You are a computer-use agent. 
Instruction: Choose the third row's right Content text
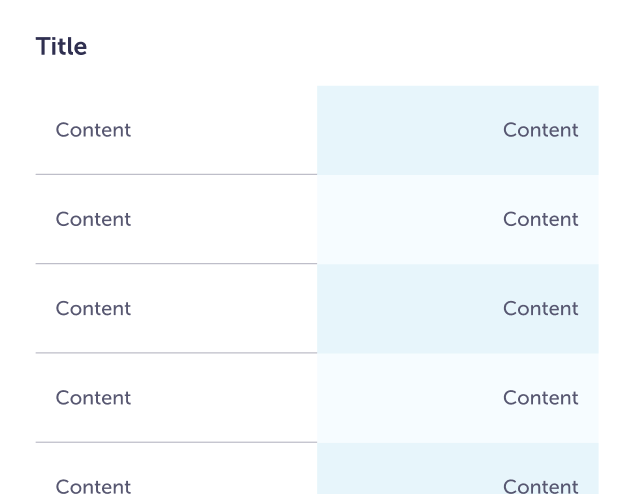pyautogui.click(x=540, y=308)
